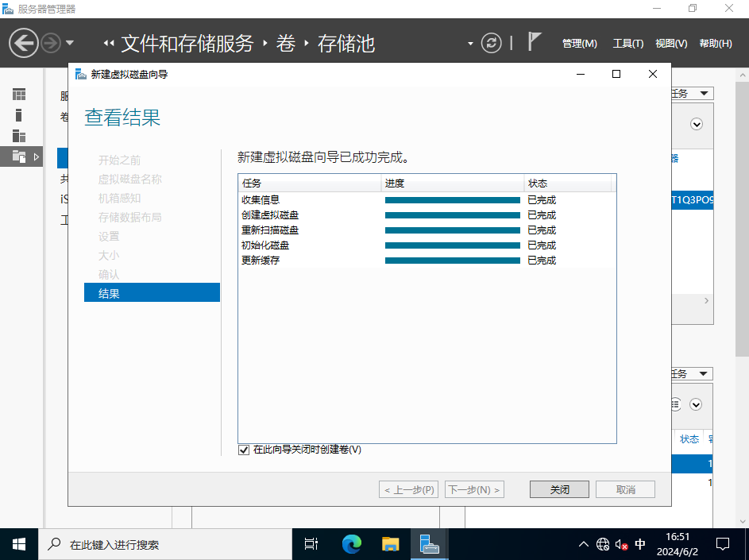Open Microsoft Edge from the taskbar
Viewport: 749px width, 560px height.
coord(351,544)
